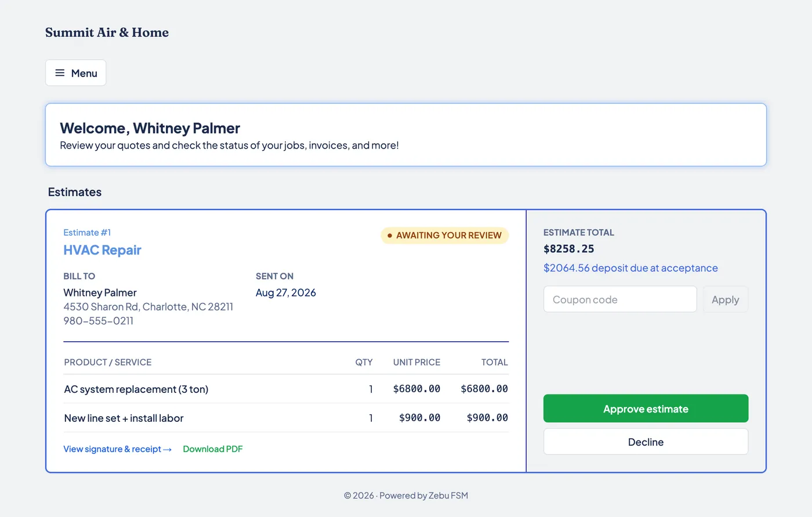Click the phone number 980-555-0211

point(99,321)
